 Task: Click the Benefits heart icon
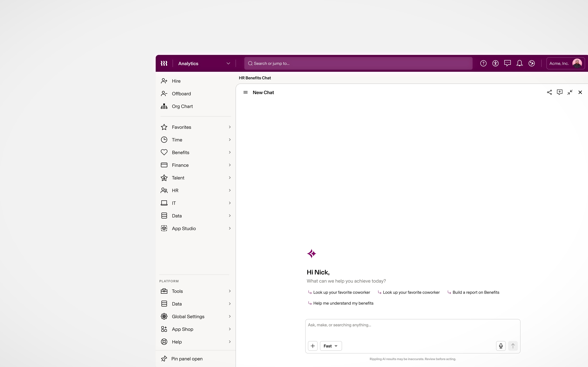(x=164, y=152)
